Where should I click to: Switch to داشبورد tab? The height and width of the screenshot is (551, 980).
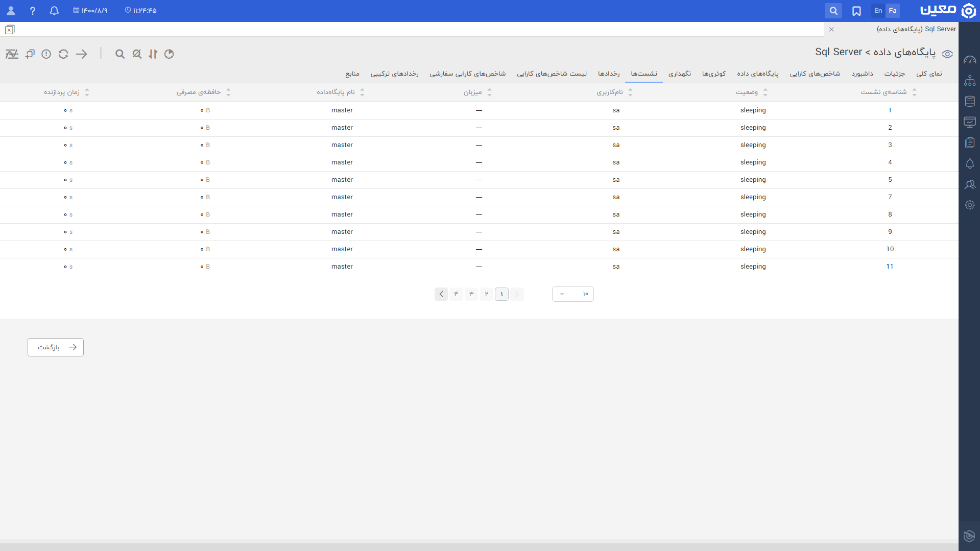click(x=862, y=74)
